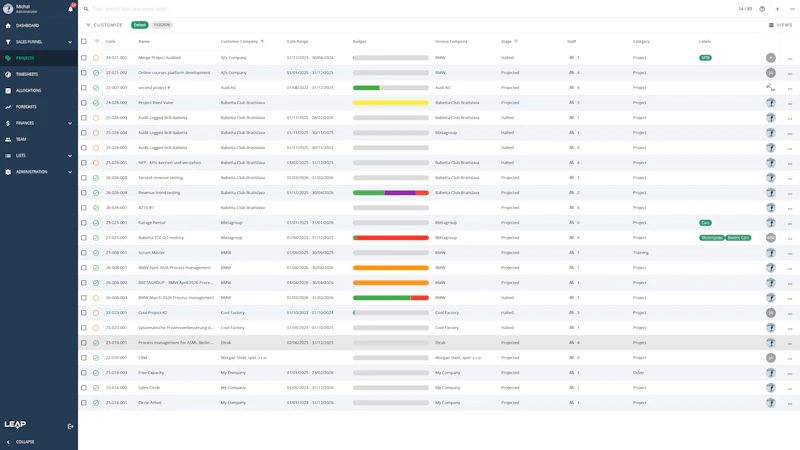Open the Customize dropdown
Viewport: 800px width, 450px height.
pos(104,25)
